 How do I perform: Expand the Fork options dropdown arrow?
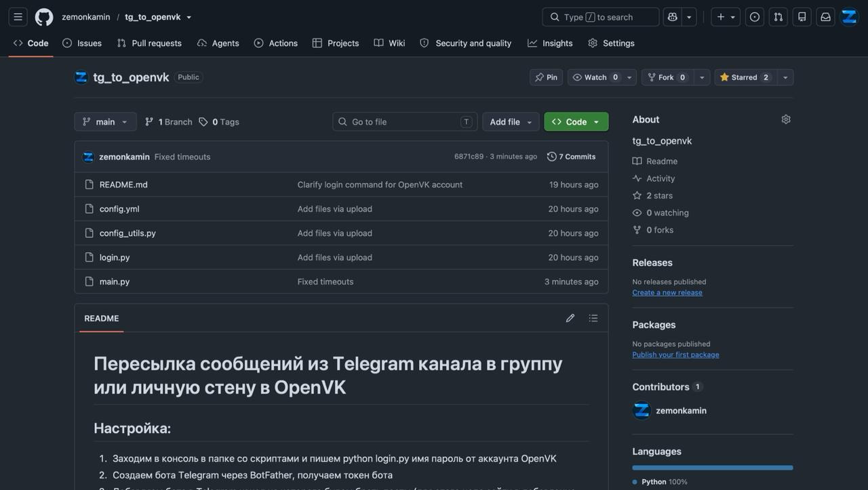[702, 77]
